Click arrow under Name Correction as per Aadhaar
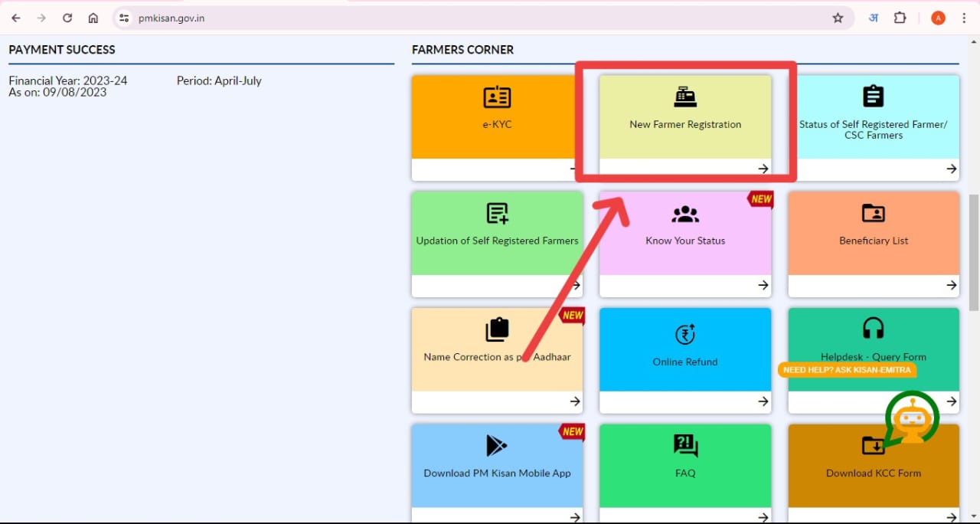This screenshot has width=980, height=524. [574, 401]
